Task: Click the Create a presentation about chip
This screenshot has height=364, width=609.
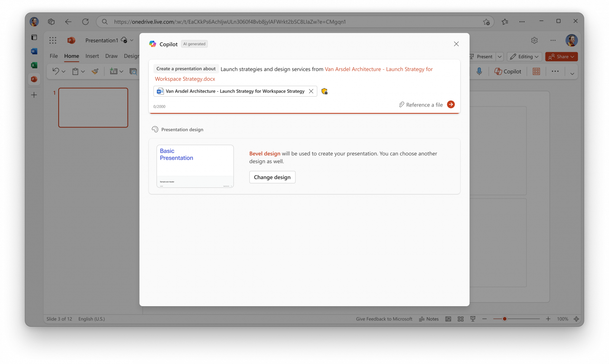Action: (186, 69)
